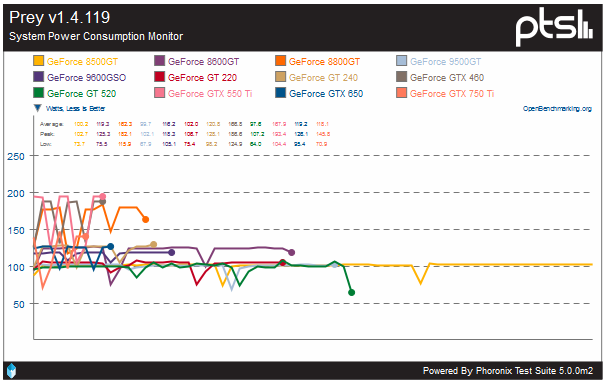Screen dimensions: 606x384
Task: Select the GeForce 9600GSO legend swatch
Action: 38,77
